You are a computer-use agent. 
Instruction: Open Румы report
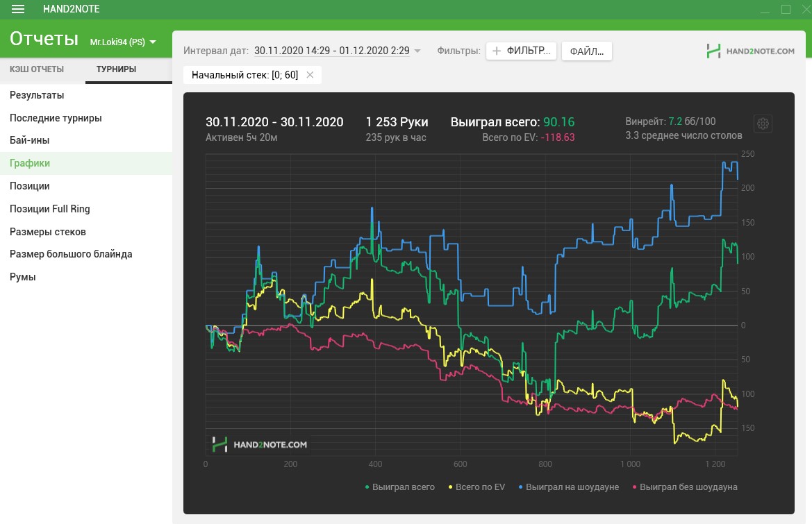click(86, 277)
